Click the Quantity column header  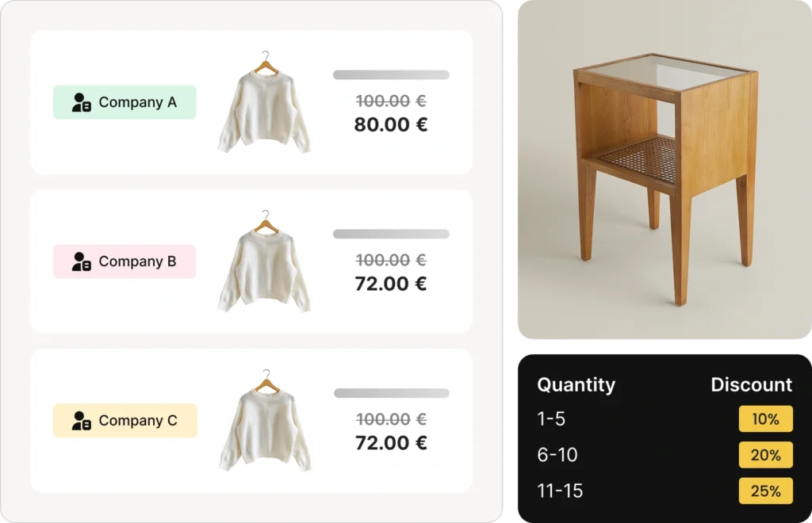coord(576,385)
